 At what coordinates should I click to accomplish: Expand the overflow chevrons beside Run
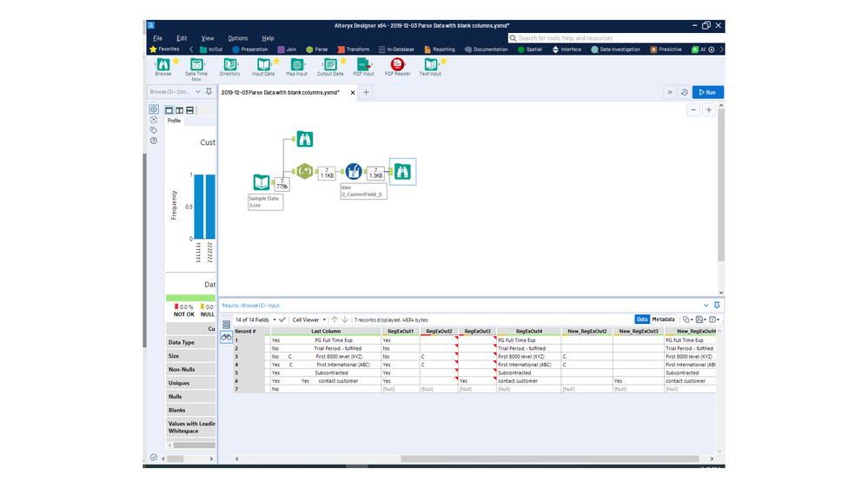coord(670,92)
